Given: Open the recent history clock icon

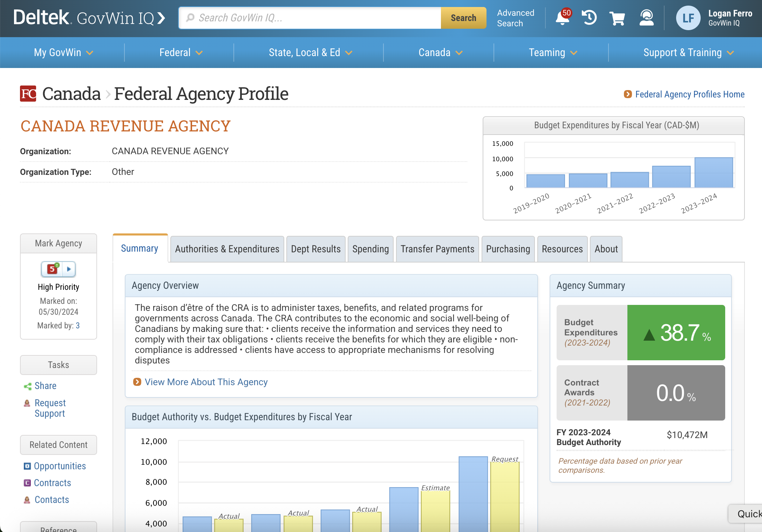Looking at the screenshot, I should click(x=589, y=18).
